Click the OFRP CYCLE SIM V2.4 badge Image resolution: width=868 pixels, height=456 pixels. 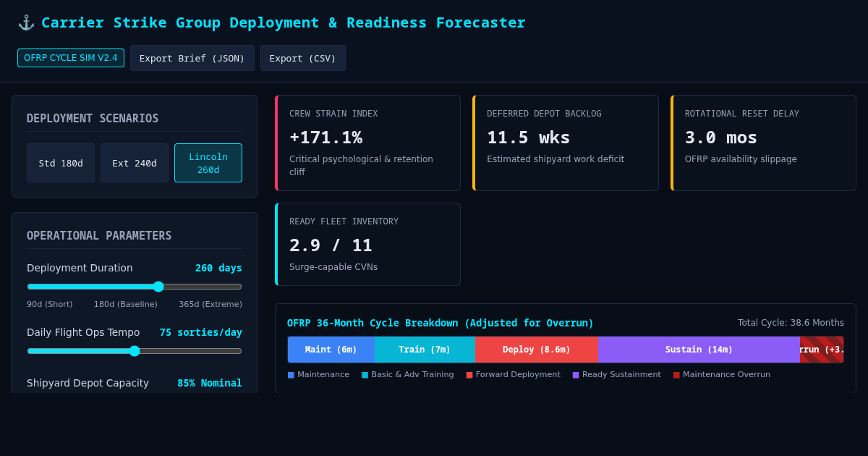(x=71, y=58)
